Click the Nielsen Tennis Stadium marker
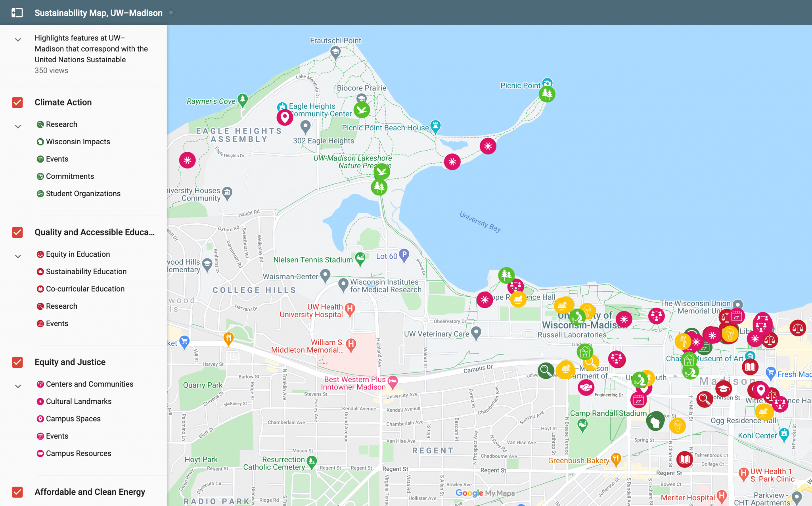812x506 pixels. 360,259
